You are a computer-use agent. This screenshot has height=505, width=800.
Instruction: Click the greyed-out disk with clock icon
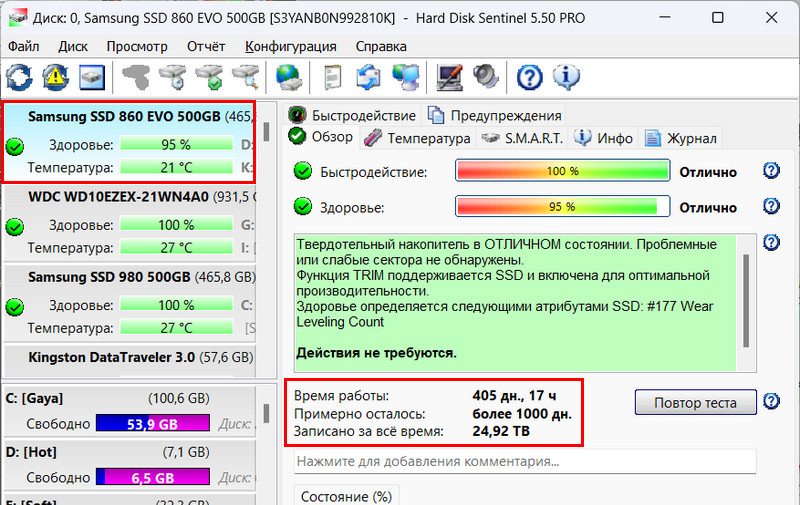pyautogui.click(x=172, y=78)
